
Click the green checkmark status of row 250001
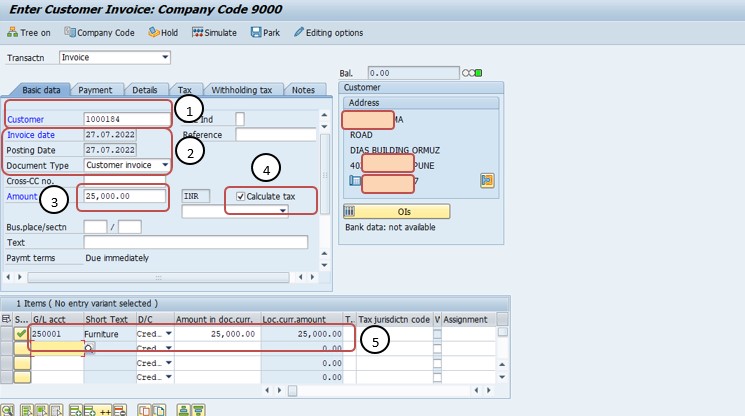[x=21, y=334]
